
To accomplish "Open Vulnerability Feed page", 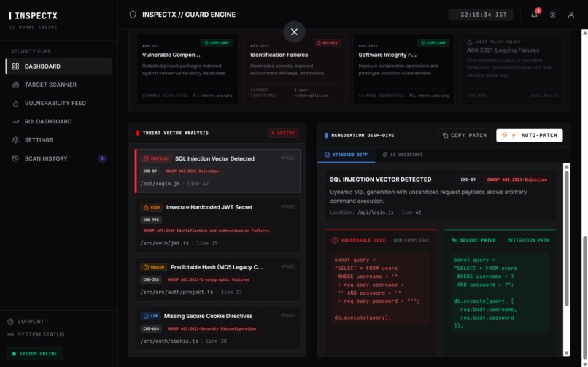I will coord(59,103).
